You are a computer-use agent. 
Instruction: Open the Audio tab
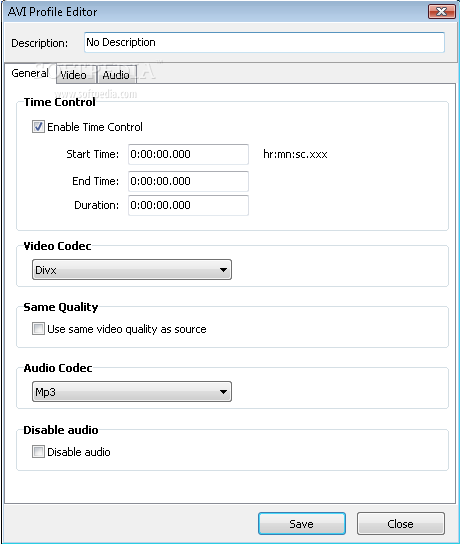117,75
